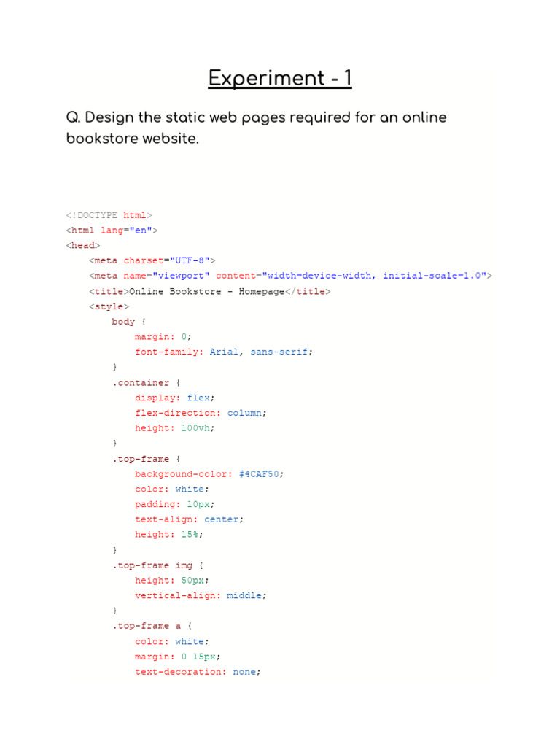Click the html lang="en" tag line
This screenshot has height=747, width=560.
point(112,231)
